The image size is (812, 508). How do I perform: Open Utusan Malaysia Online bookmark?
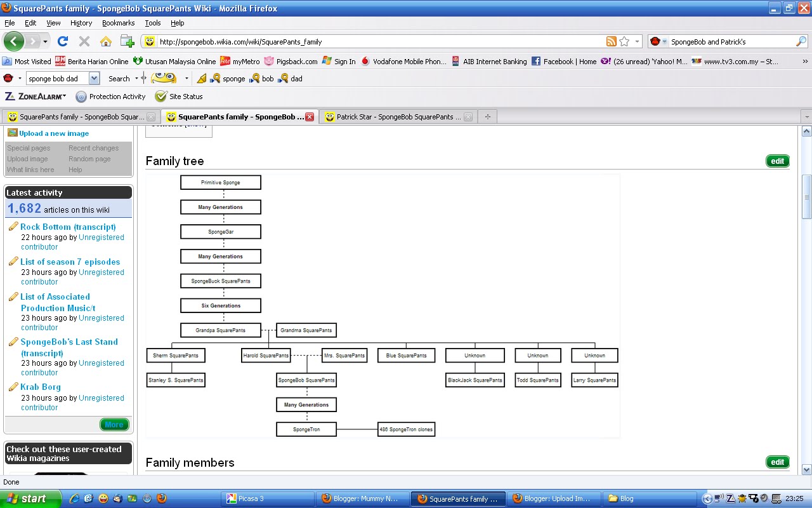tap(174, 62)
